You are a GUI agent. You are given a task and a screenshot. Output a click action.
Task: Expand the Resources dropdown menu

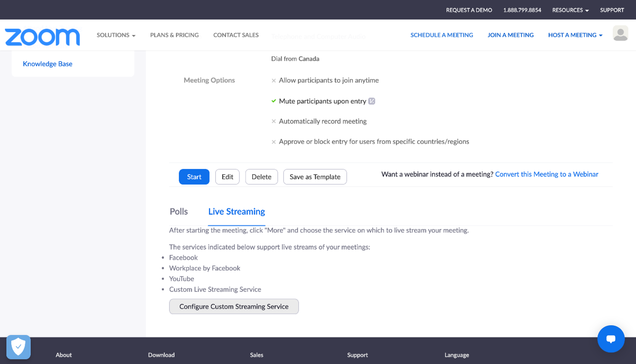point(570,10)
